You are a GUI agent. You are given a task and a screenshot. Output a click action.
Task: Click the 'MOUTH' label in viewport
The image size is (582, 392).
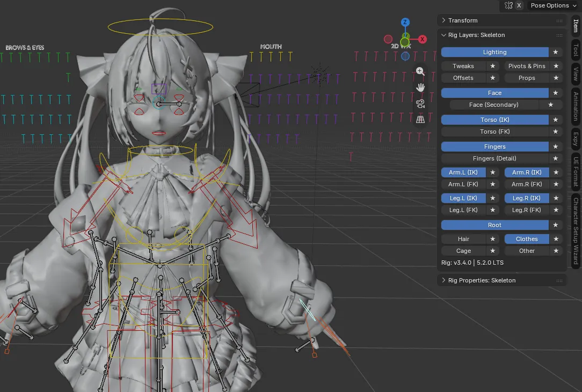click(271, 46)
